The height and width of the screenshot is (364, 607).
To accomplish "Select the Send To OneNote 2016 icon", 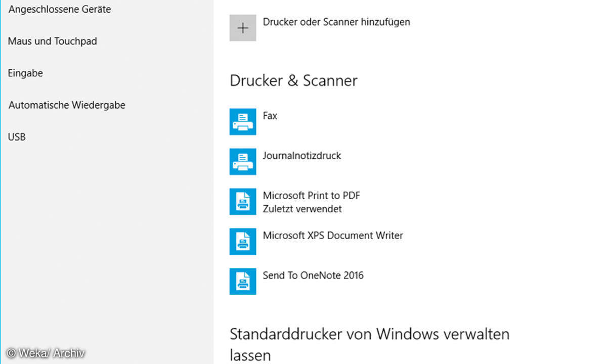I will [x=243, y=282].
